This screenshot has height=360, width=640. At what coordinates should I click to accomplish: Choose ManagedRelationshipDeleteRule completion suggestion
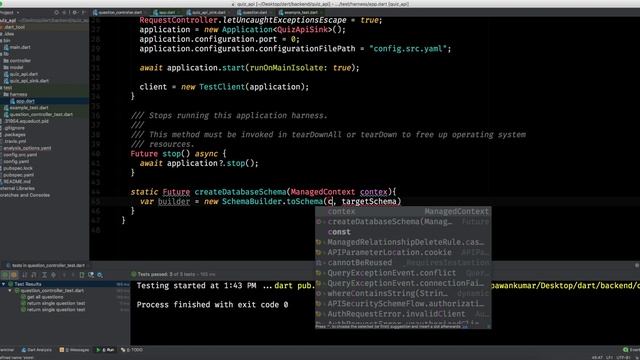point(403,242)
